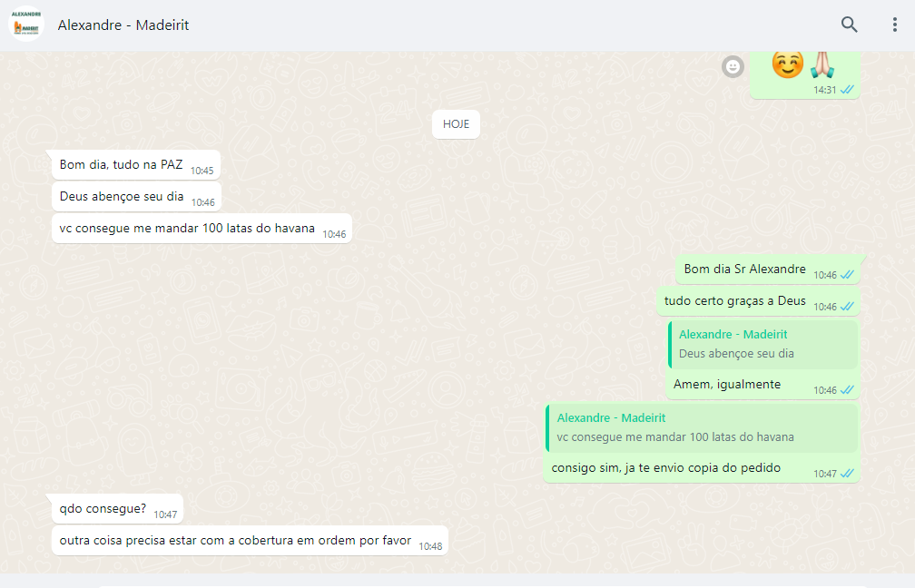915x588 pixels.
Task: Select the received message 'Bom dia, tudo na PAZ'
Action: coord(122,165)
